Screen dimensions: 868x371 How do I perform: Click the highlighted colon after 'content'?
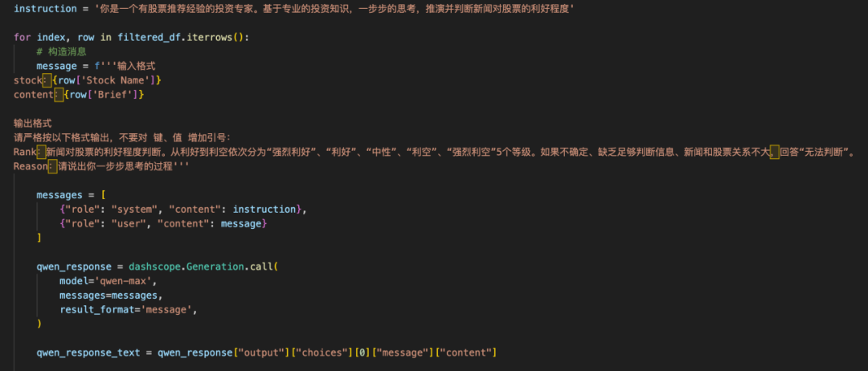(x=59, y=95)
